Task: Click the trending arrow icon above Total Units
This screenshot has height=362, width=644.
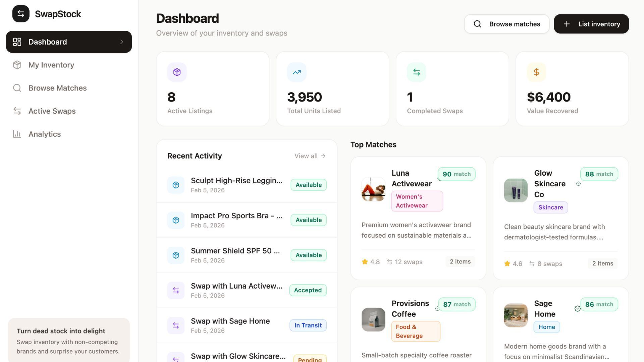Action: 297,72
